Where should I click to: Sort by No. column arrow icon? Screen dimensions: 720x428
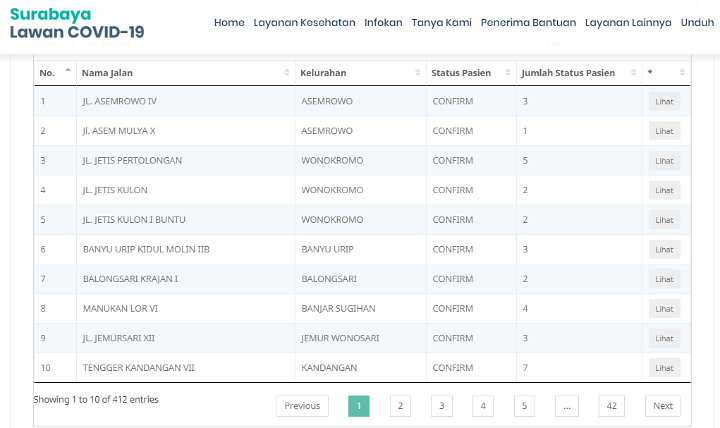click(x=68, y=71)
